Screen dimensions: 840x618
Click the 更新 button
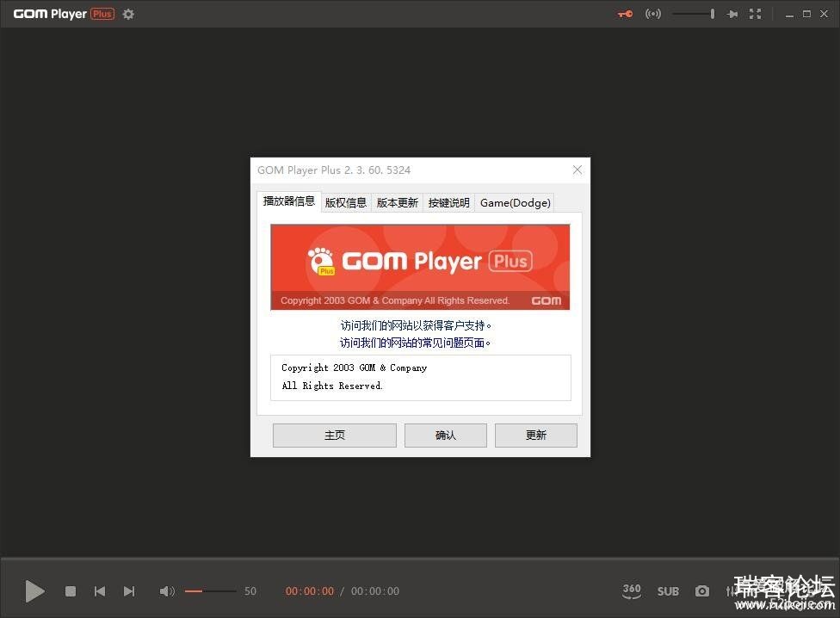pyautogui.click(x=536, y=435)
